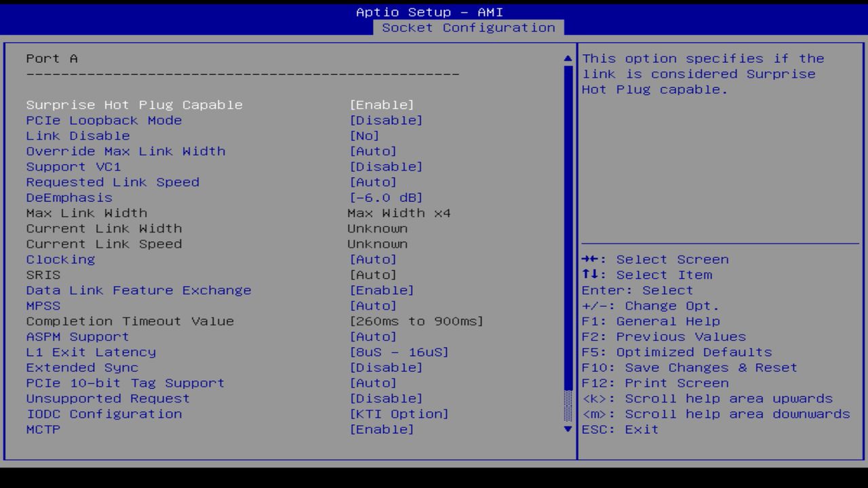
Task: Adjust the DeEmphasis value
Action: click(69, 197)
